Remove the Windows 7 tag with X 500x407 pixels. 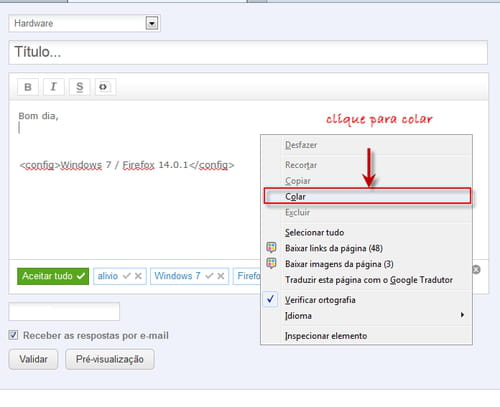(x=220, y=276)
